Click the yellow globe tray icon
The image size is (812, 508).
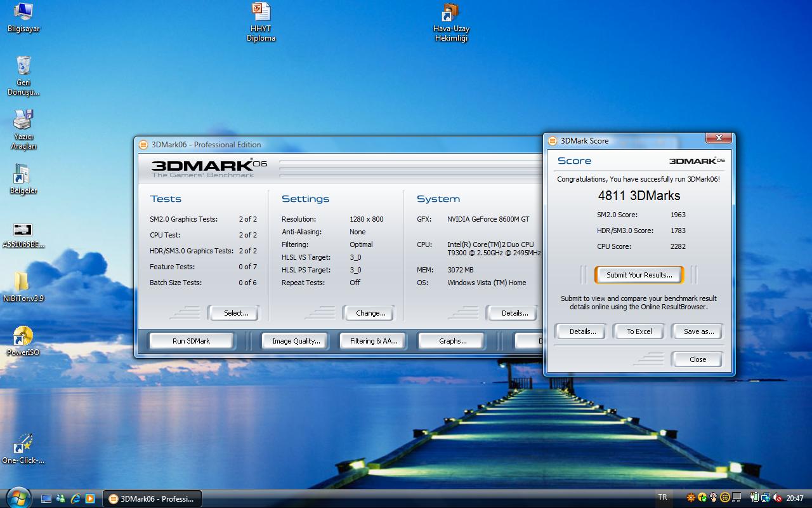coord(725,498)
